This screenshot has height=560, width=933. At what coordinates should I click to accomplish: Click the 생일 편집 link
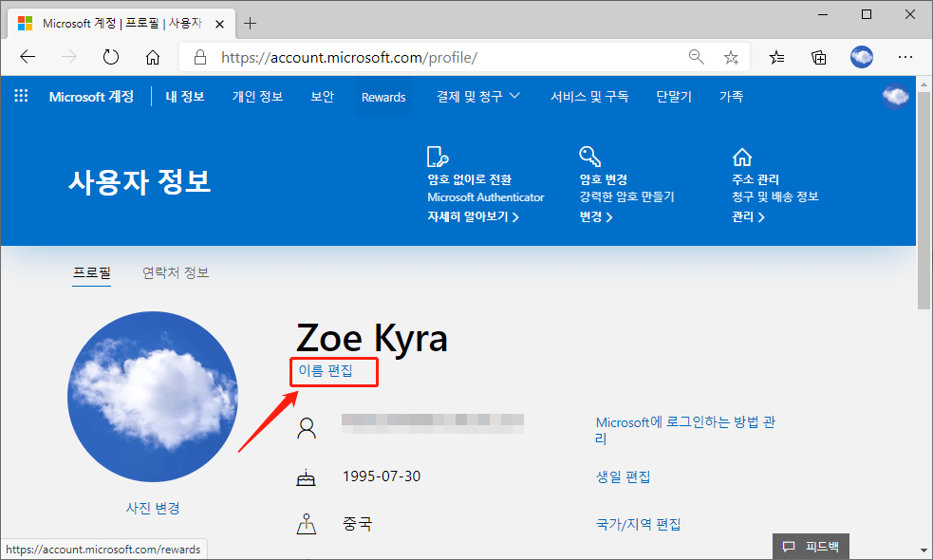pyautogui.click(x=623, y=476)
